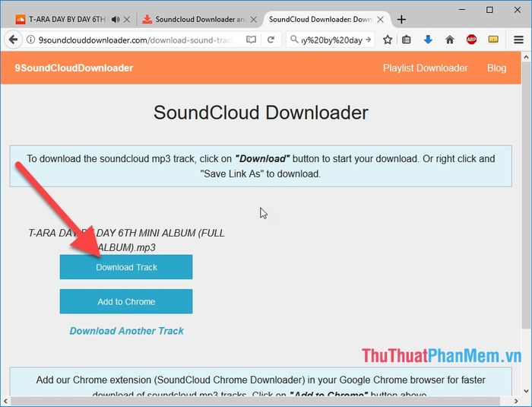Go back using browser back arrow
The width and height of the screenshot is (532, 407).
point(13,40)
